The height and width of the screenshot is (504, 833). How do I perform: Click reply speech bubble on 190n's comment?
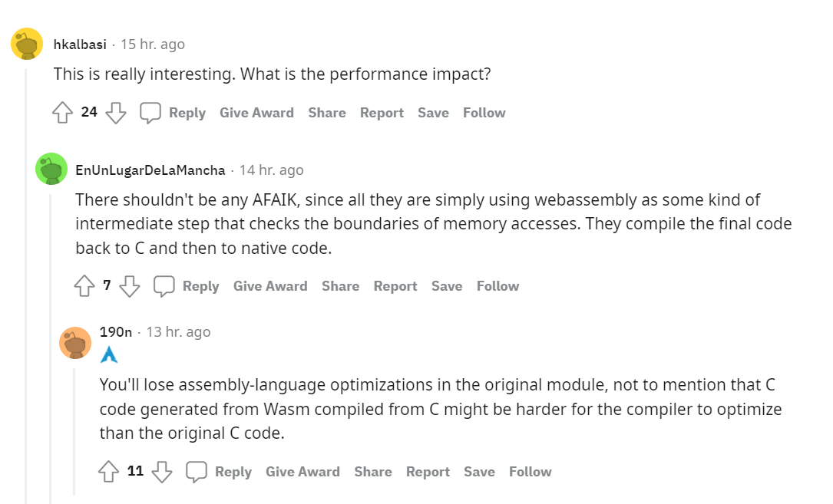[x=196, y=471]
